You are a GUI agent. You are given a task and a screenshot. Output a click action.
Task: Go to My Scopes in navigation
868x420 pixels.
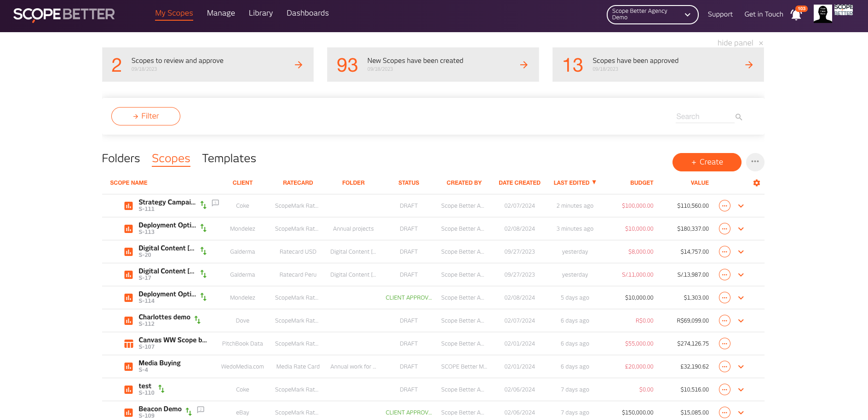(x=174, y=13)
